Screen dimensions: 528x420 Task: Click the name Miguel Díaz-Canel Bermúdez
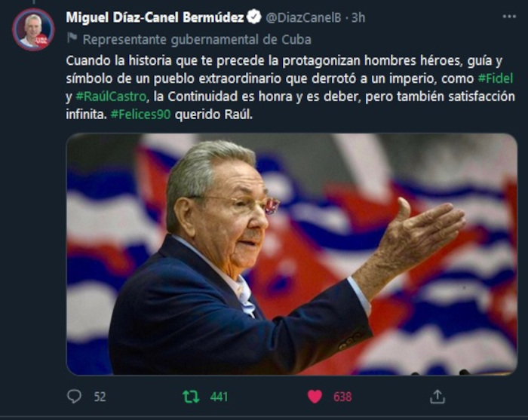pos(155,17)
